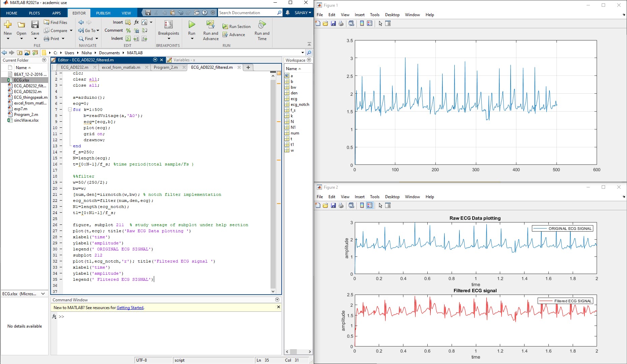Click Print Figure icon in Figure 2 toolbar
The height and width of the screenshot is (364, 627).
pyautogui.click(x=341, y=205)
